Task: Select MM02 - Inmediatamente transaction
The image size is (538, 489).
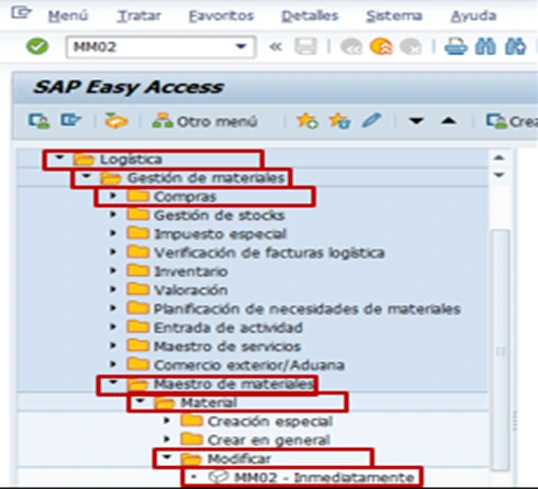Action: tap(324, 477)
